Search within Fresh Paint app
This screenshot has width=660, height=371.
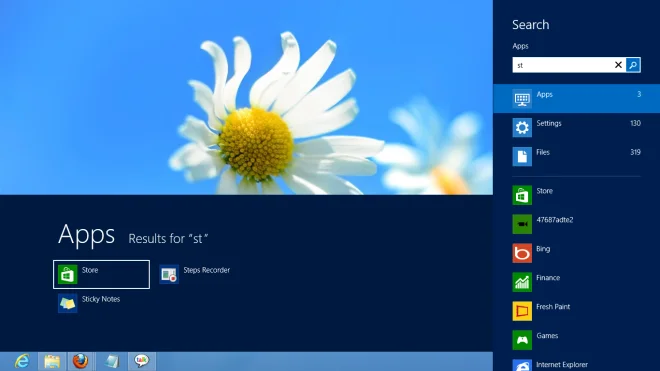(576, 311)
